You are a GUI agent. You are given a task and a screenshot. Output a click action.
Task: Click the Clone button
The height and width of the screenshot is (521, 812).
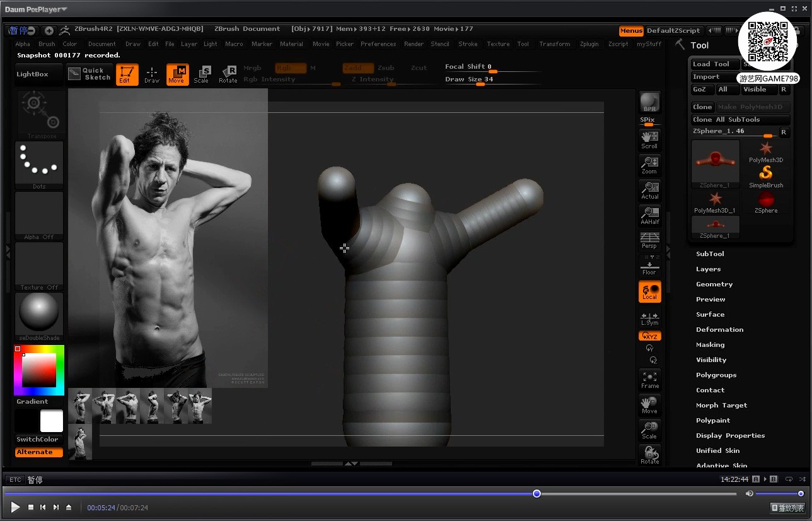point(702,107)
